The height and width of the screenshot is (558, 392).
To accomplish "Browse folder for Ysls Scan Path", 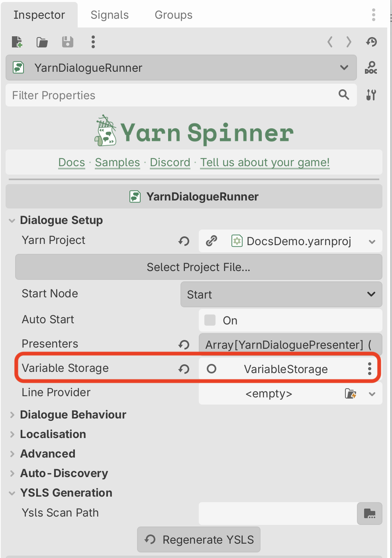I will (x=370, y=514).
